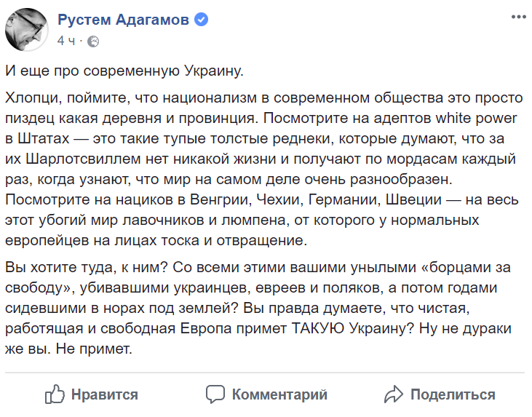The image size is (532, 417).
Task: Click the thumbs-up Like icon
Action: click(x=56, y=394)
